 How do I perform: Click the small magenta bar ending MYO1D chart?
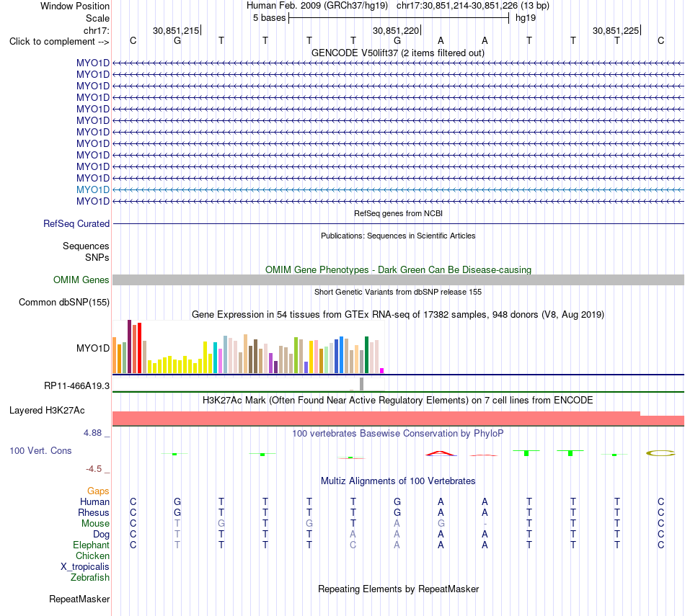point(382,370)
